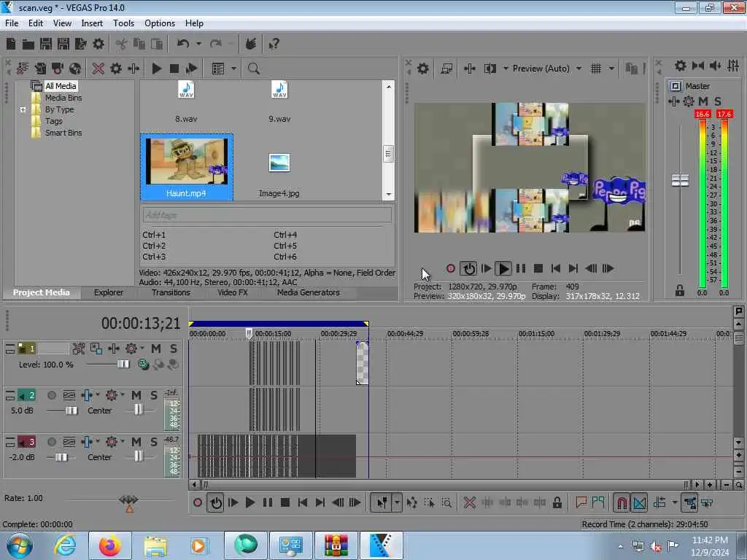Open the undo history dropdown arrow

(198, 44)
